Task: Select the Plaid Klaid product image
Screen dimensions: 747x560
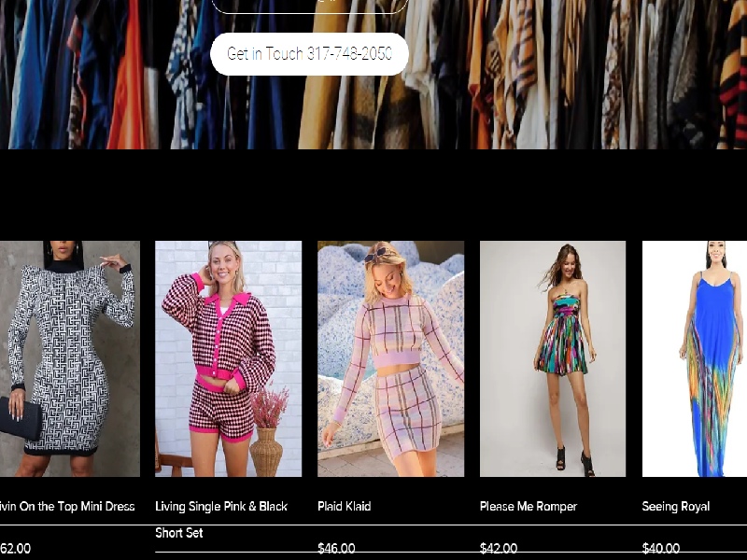Action: [x=390, y=359]
